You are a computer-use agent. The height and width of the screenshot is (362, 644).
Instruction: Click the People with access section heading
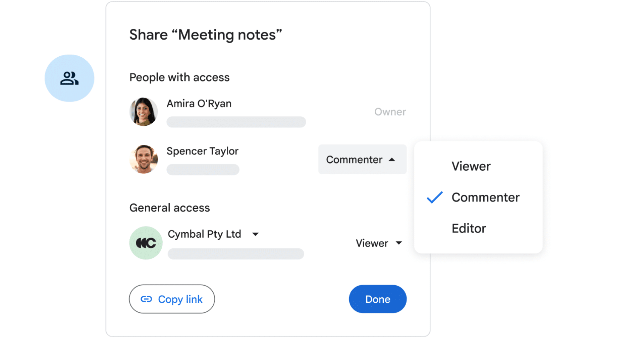pyautogui.click(x=179, y=77)
